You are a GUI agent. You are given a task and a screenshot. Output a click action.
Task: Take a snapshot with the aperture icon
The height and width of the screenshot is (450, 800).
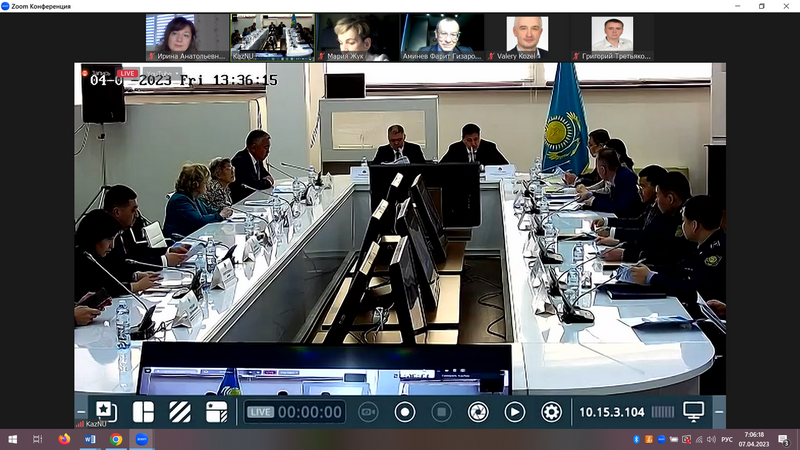pyautogui.click(x=478, y=412)
